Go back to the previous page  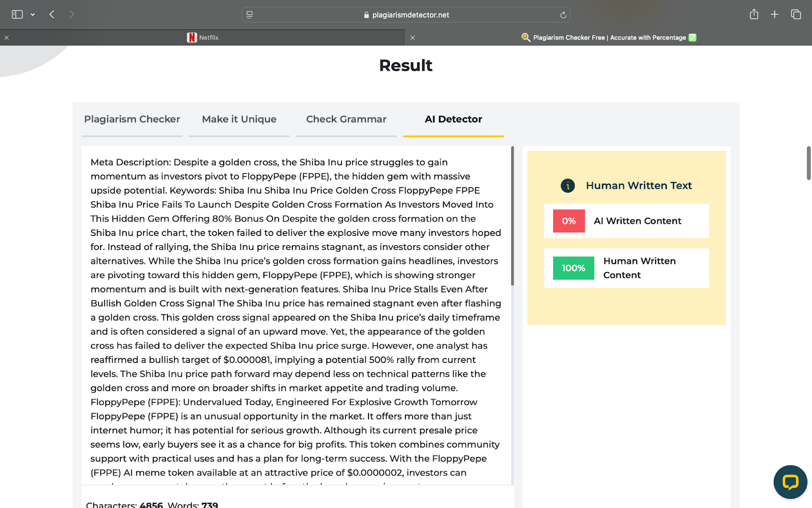[52, 15]
